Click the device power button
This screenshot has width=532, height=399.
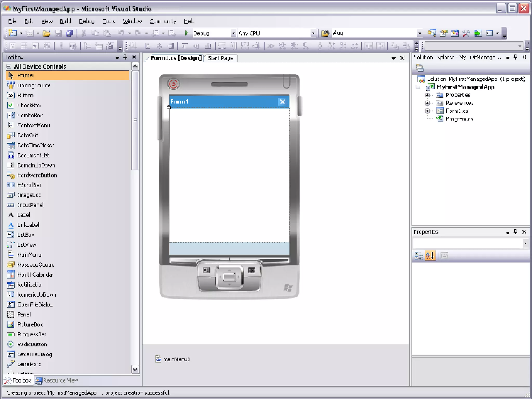(x=173, y=84)
